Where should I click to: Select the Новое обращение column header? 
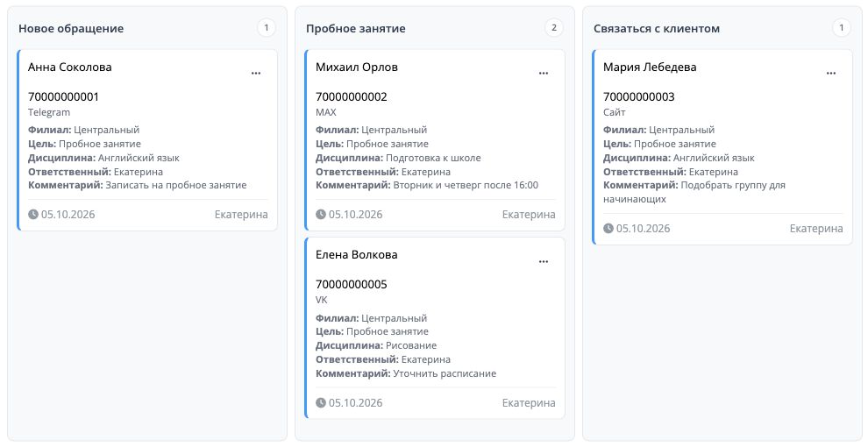tap(71, 29)
